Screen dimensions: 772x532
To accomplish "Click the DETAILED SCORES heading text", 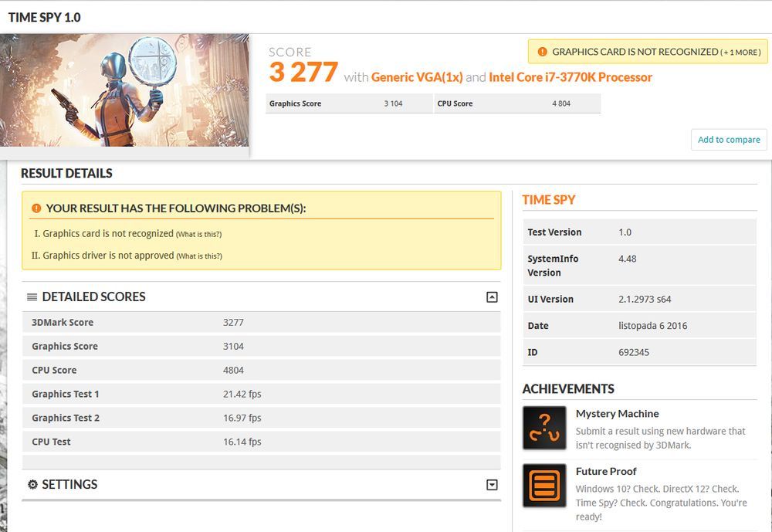I will (93, 297).
